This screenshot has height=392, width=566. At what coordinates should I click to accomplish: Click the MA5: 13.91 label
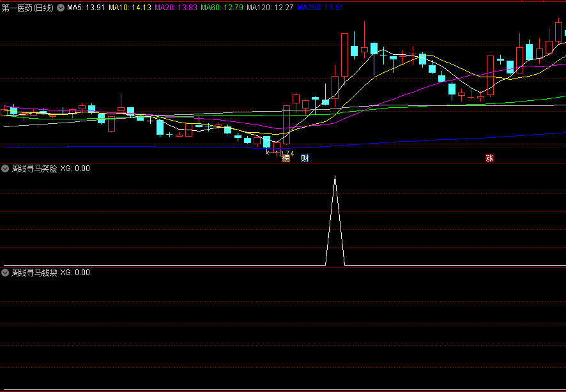(86, 8)
